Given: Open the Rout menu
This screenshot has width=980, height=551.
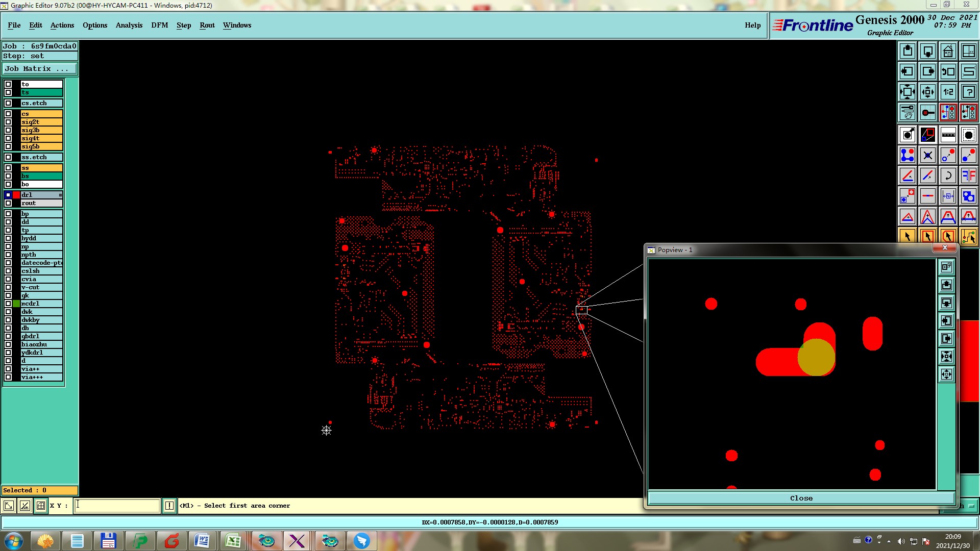Looking at the screenshot, I should 207,25.
